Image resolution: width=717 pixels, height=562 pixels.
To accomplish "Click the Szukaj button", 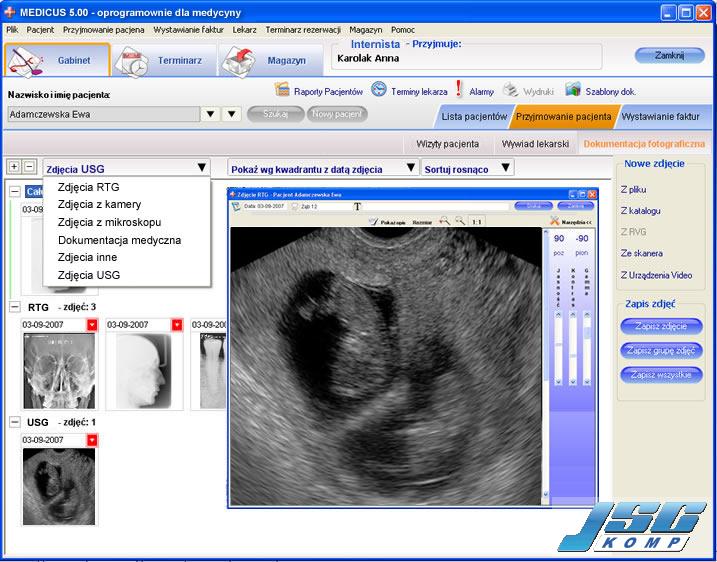I will click(275, 114).
